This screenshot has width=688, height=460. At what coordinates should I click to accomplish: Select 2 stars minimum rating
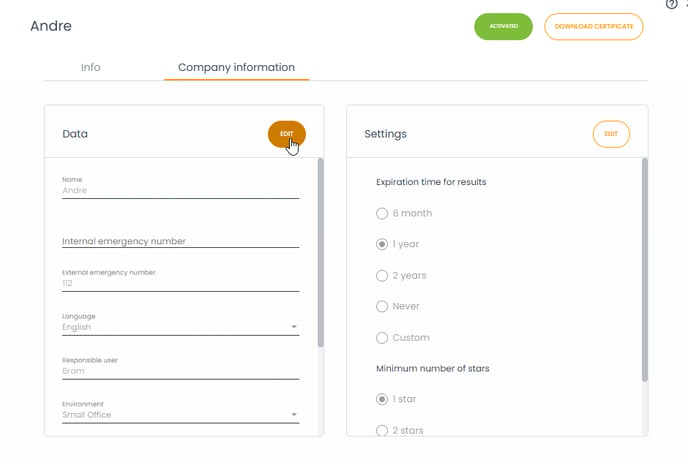click(x=381, y=430)
